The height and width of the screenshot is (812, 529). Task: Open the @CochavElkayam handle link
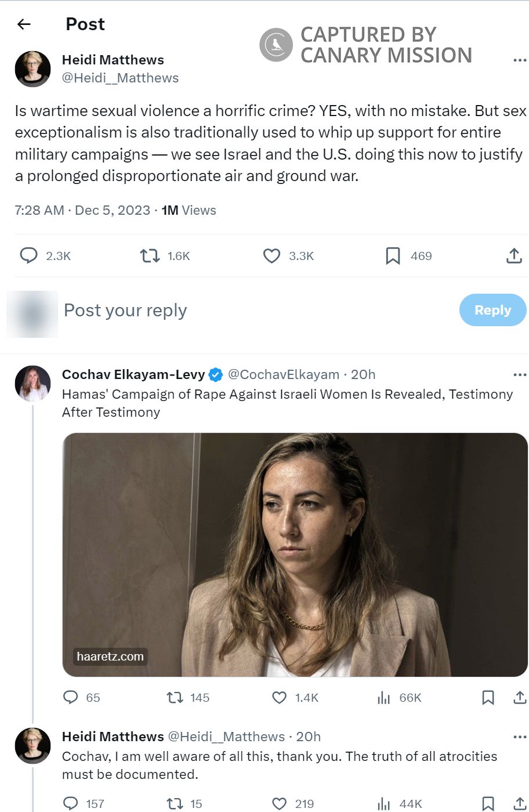pos(284,375)
